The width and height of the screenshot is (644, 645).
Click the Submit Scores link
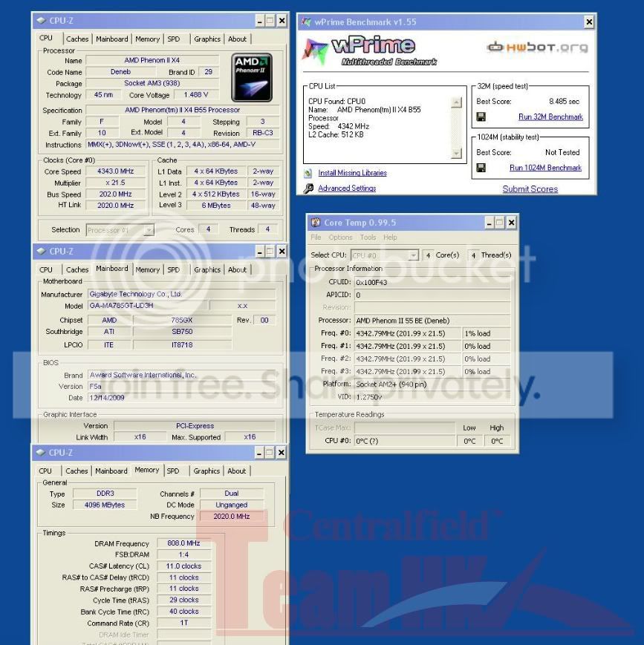(x=530, y=189)
